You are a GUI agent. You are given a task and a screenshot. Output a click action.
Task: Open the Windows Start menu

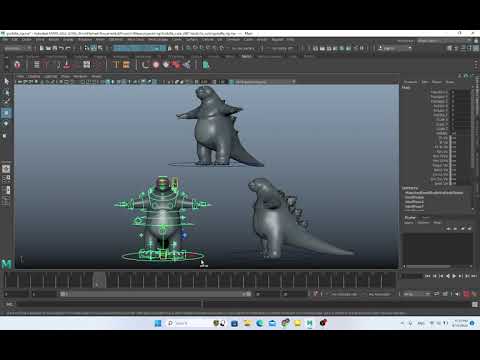coord(158,323)
